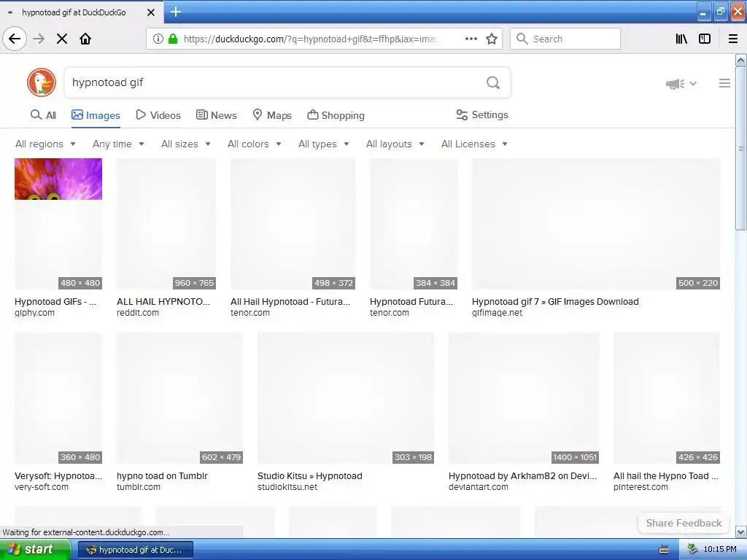This screenshot has height=560, width=747.
Task: Click the 303 × 198 image placeholder
Action: [x=345, y=398]
